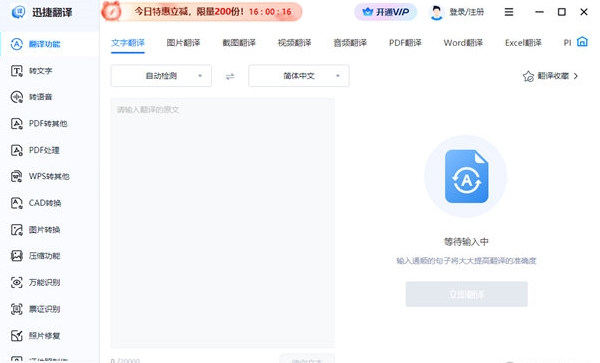Click the 开通VIP button
Image resolution: width=600 pixels, height=363 pixels.
(x=385, y=12)
